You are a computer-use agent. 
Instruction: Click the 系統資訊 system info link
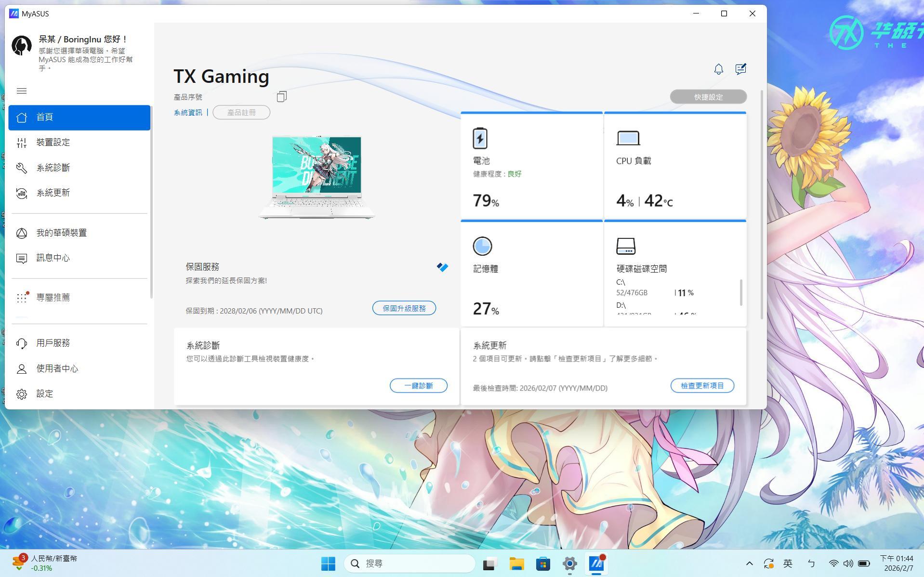coord(188,113)
